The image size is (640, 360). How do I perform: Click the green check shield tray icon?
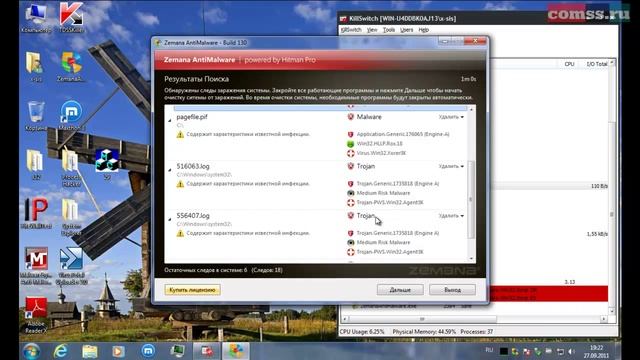click(x=538, y=351)
